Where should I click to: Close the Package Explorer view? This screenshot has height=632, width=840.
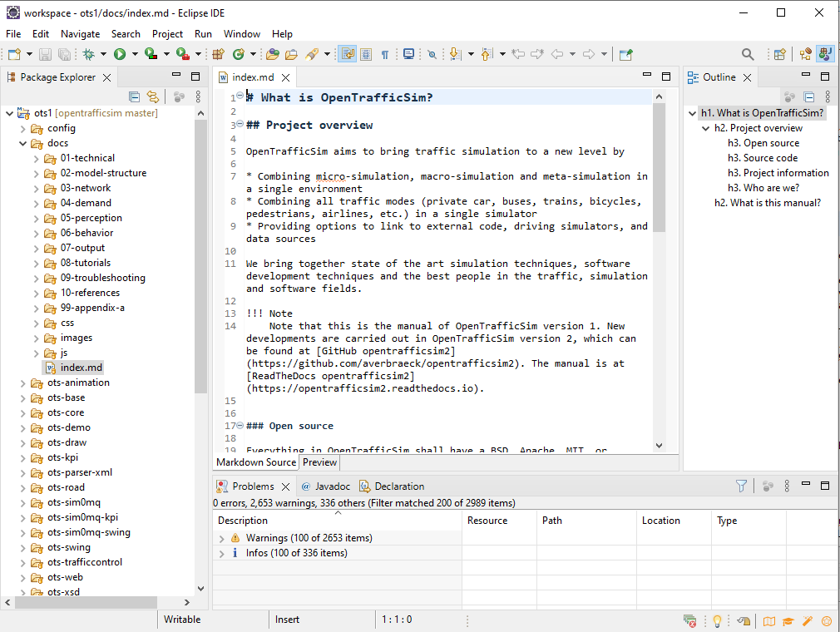(107, 77)
